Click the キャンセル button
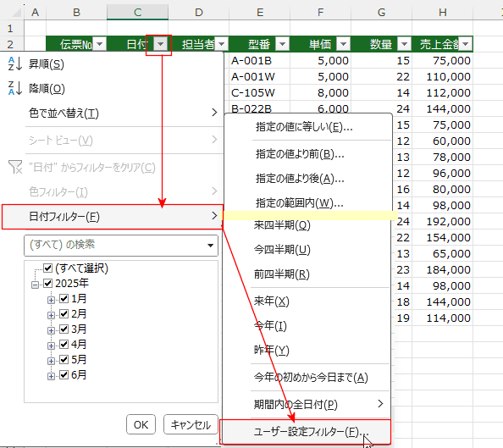This screenshot has height=448, width=503. point(191,424)
